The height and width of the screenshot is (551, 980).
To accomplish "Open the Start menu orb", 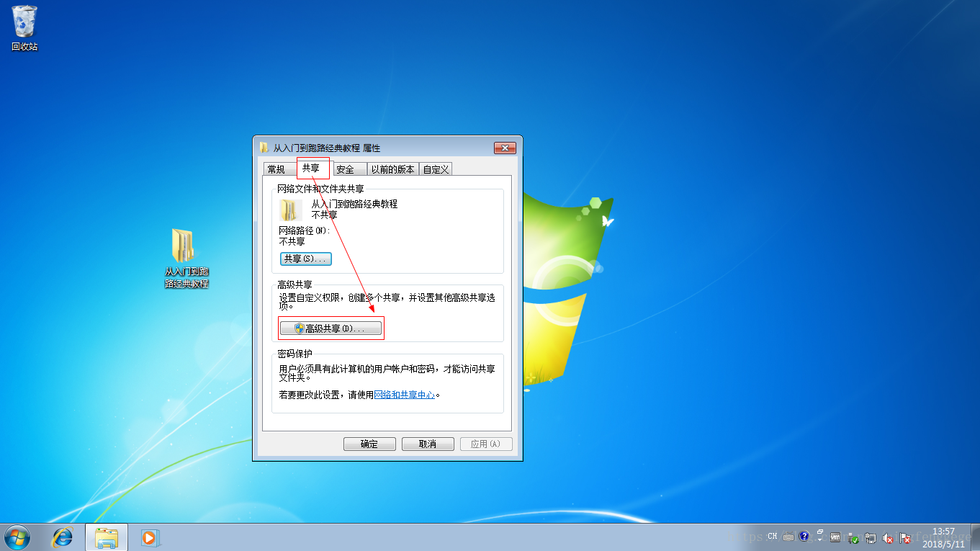I will (x=17, y=537).
